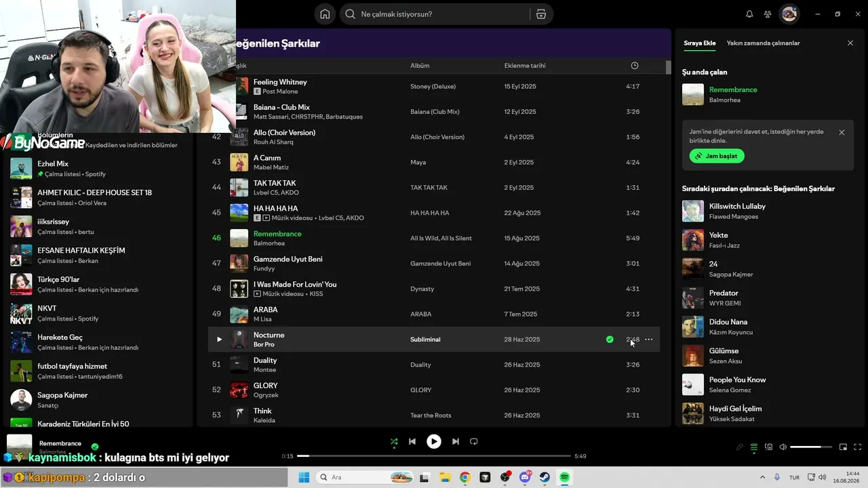Screen dimensions: 868x488
Task: Open the Browse icon in search bar
Action: (x=540, y=14)
